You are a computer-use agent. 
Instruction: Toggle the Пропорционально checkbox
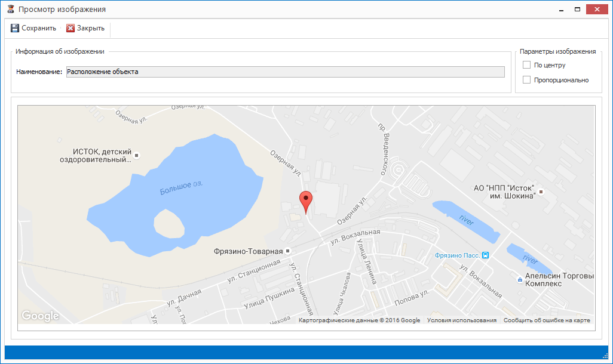(x=526, y=80)
